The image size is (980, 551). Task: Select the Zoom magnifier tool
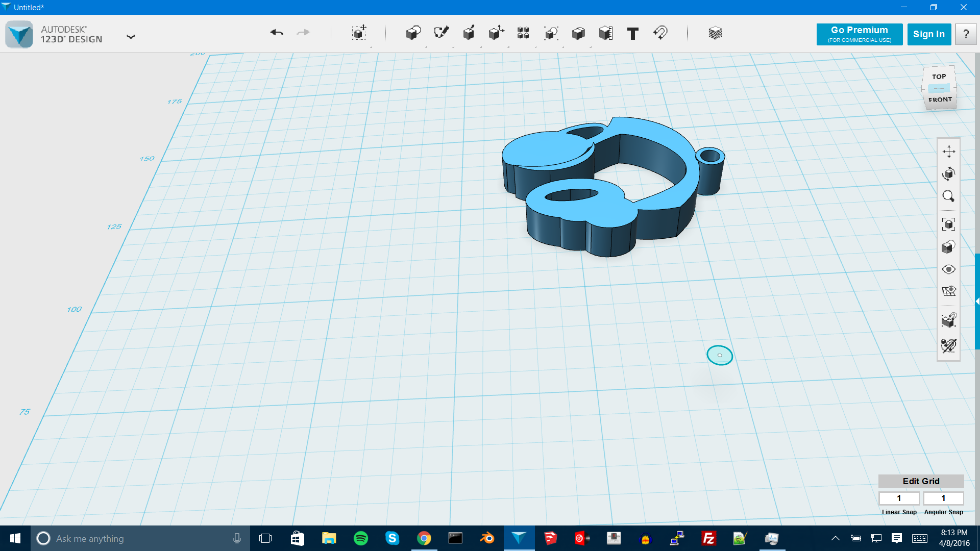point(949,196)
